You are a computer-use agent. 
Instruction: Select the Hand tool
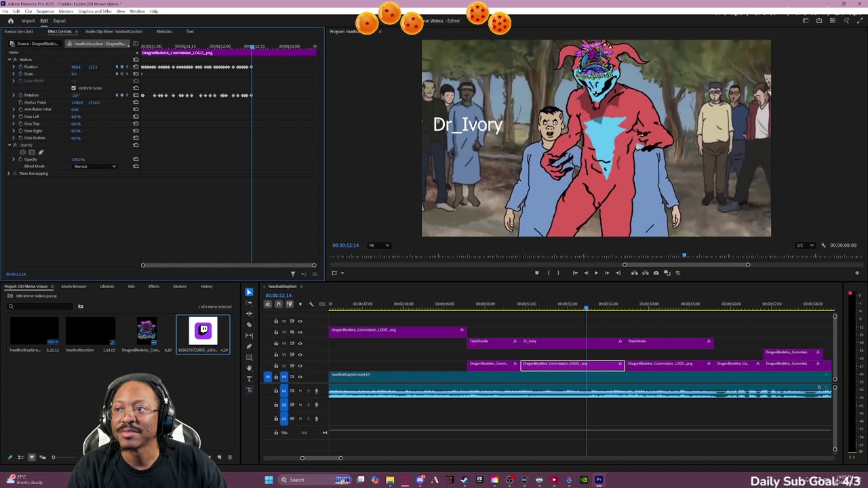tap(249, 368)
